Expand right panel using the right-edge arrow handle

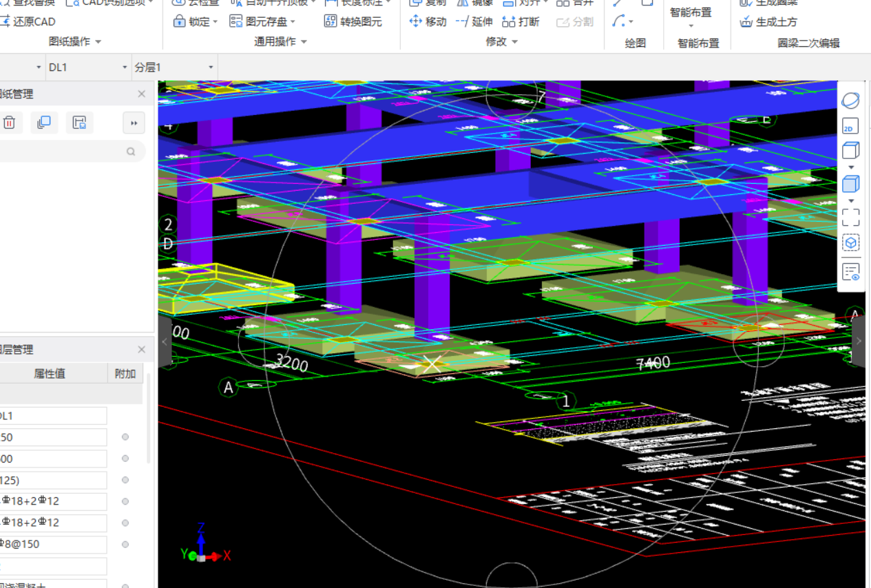tap(859, 342)
